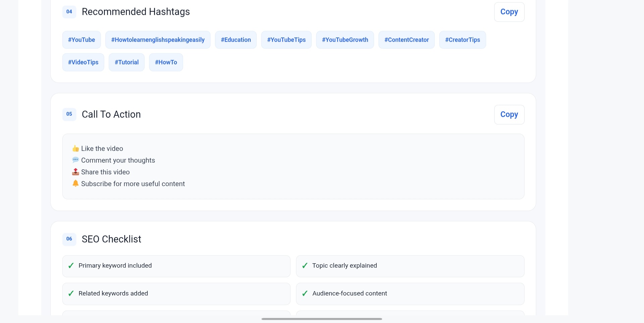This screenshot has width=644, height=323.
Task: Click the Audience-focused content text
Action: tap(350, 293)
